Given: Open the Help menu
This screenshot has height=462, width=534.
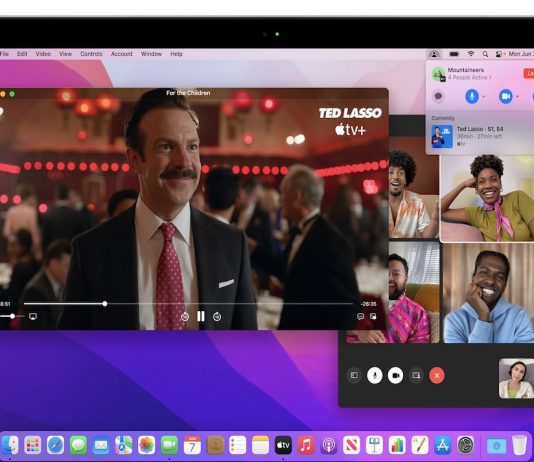Looking at the screenshot, I should click(176, 54).
